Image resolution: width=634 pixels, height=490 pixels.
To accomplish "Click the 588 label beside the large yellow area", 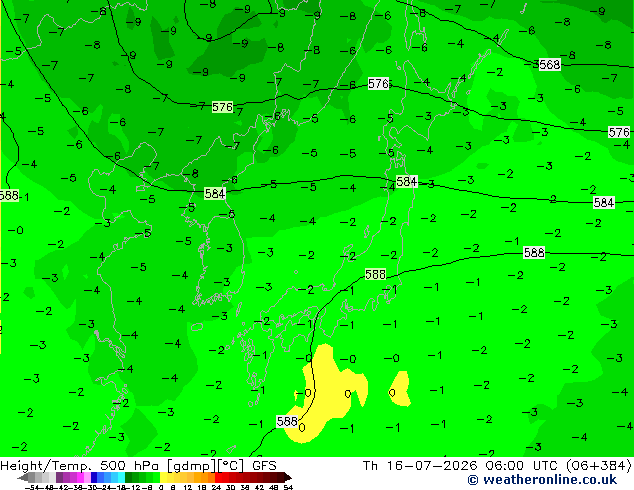I will coord(287,421).
